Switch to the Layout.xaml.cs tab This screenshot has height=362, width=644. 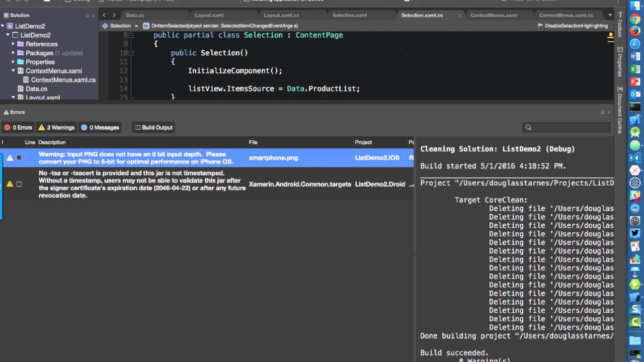coord(281,15)
